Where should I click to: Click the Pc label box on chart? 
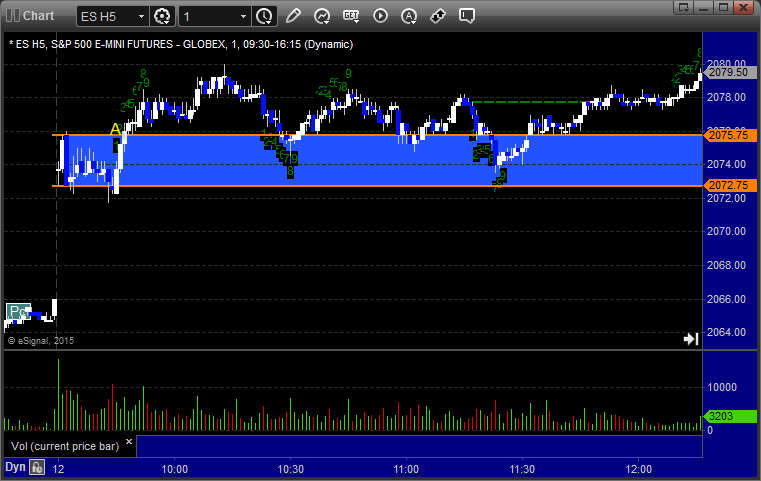click(18, 312)
